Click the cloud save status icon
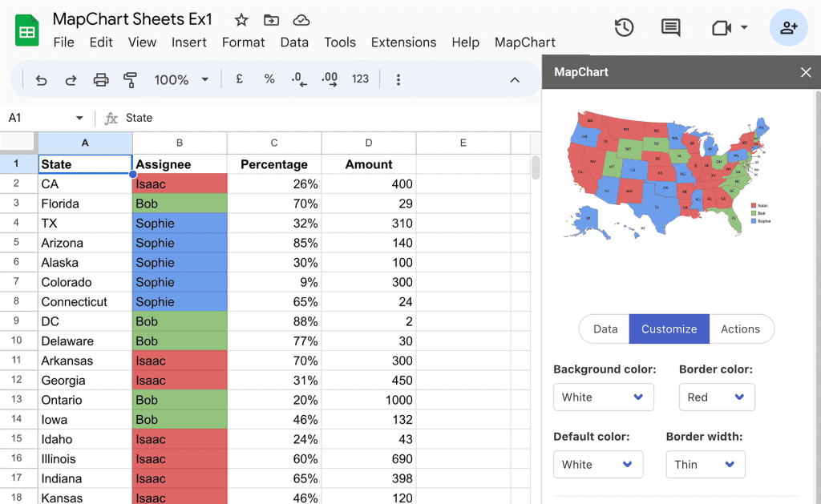 [x=301, y=20]
